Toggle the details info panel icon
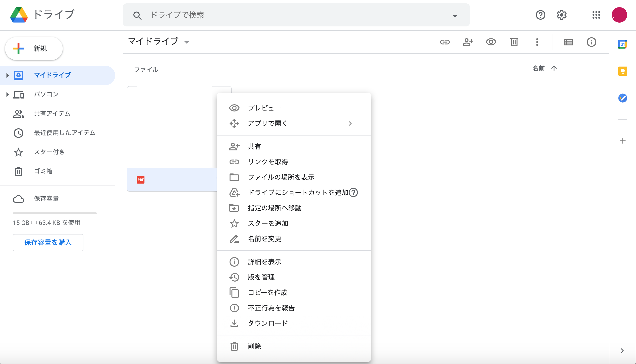This screenshot has height=364, width=636. click(591, 42)
